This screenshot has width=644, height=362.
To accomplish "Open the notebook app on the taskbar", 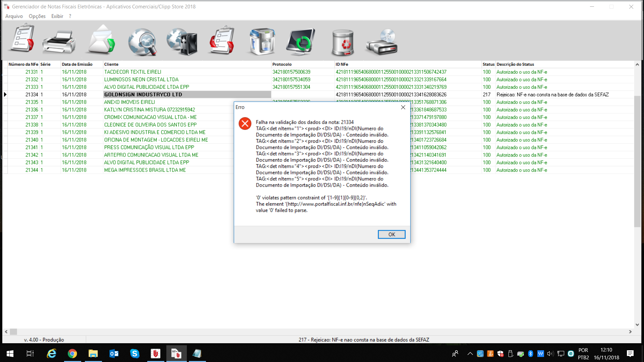I will click(x=197, y=353).
